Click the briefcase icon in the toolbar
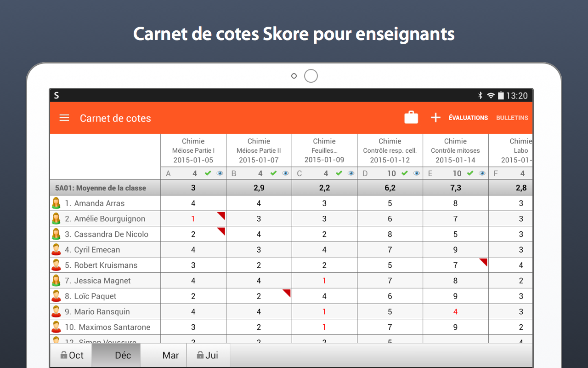 [x=411, y=117]
